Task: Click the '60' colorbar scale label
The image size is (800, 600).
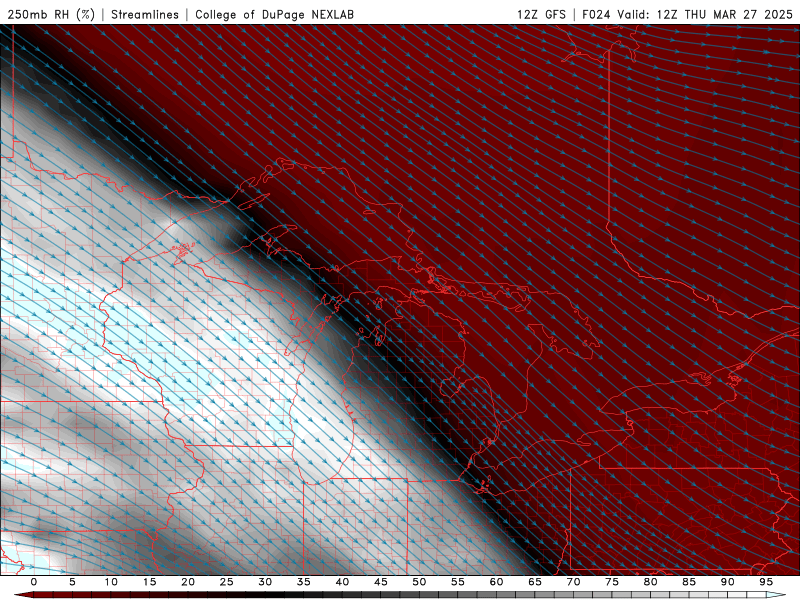Action: pyautogui.click(x=496, y=582)
